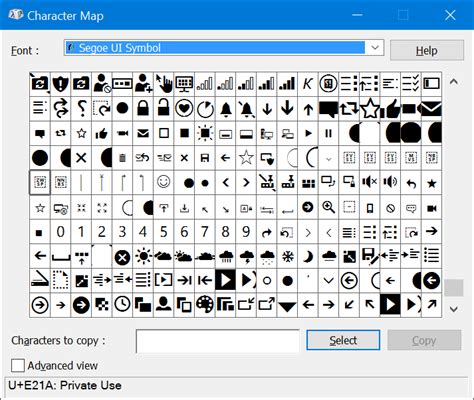Click the grid scrollbar thumb
The image size is (474, 400).
[x=454, y=287]
